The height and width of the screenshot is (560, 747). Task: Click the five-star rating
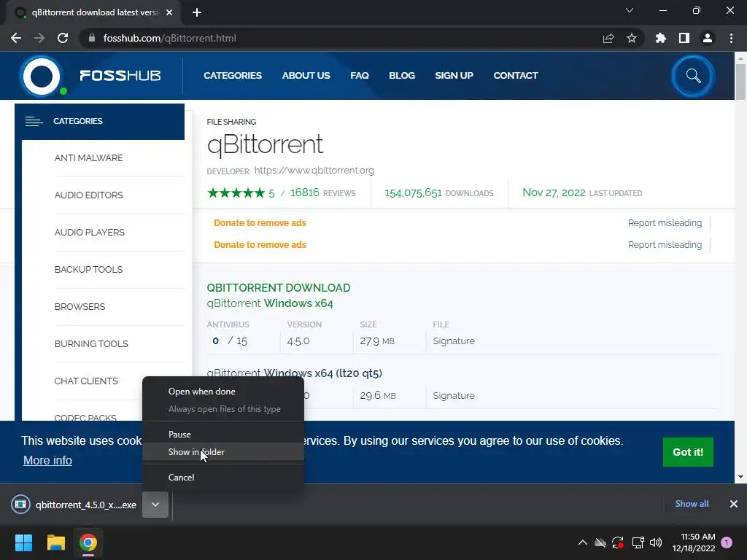tap(236, 192)
